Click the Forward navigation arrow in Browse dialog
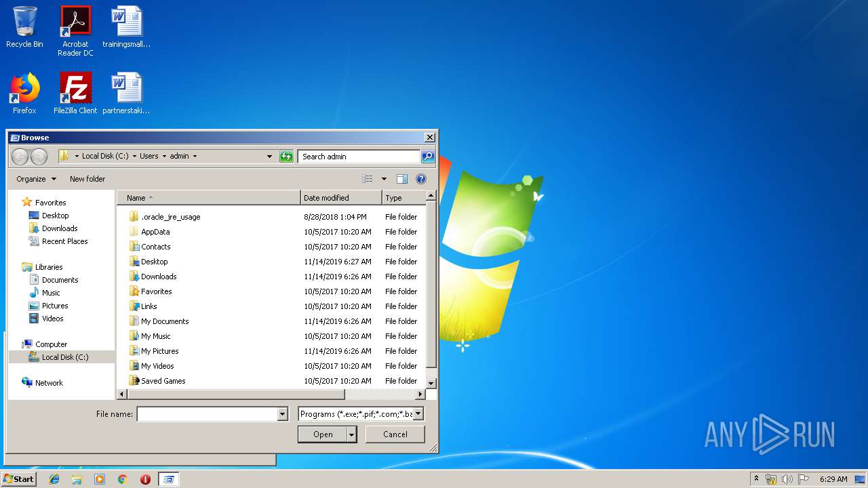868x488 pixels. click(x=39, y=157)
